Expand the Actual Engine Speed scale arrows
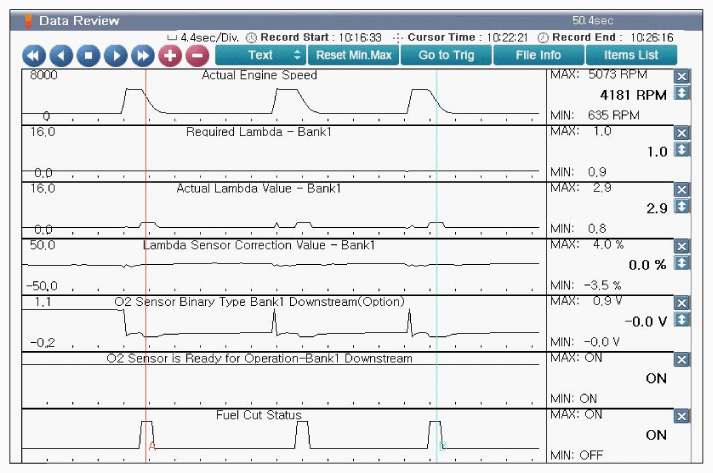713x473 pixels. coord(682,93)
